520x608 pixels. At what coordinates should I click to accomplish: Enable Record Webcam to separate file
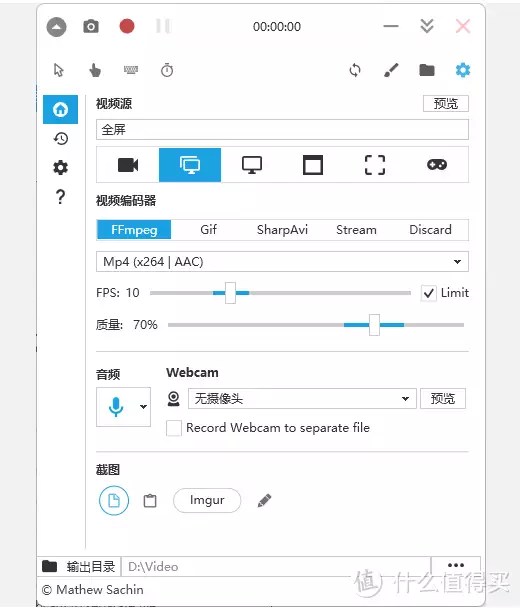[174, 428]
